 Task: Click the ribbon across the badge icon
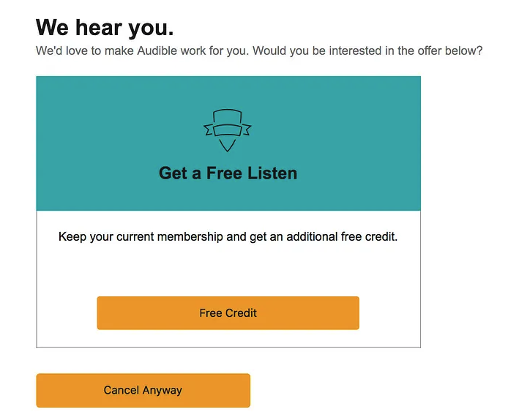tap(228, 130)
